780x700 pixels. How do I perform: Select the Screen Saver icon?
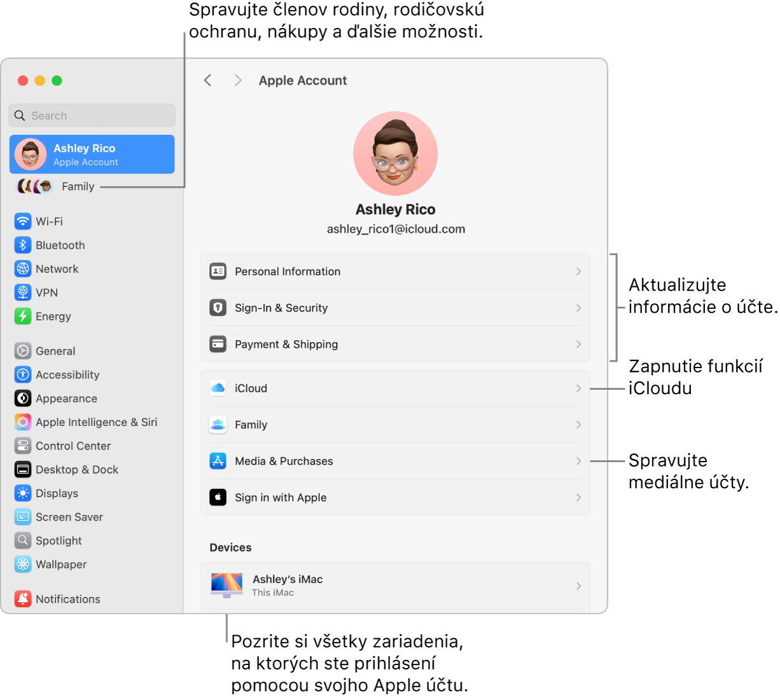pyautogui.click(x=23, y=517)
